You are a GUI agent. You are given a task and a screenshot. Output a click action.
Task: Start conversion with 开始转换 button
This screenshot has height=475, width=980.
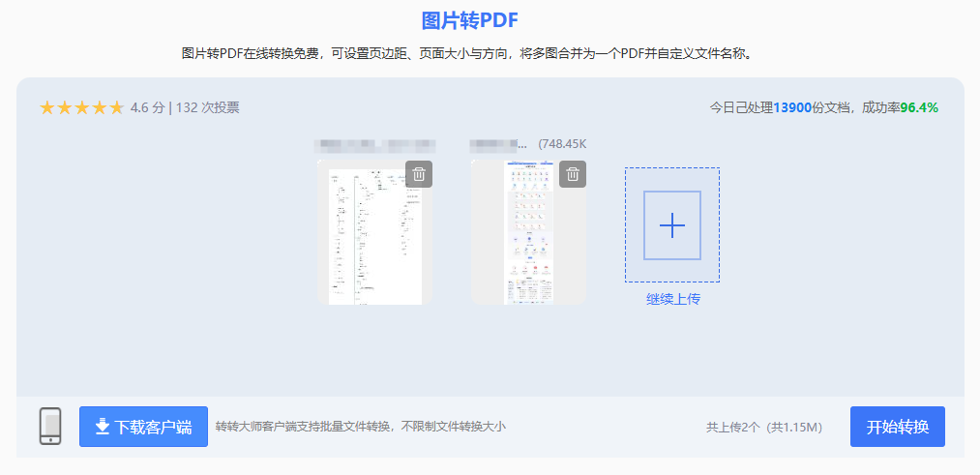point(898,427)
